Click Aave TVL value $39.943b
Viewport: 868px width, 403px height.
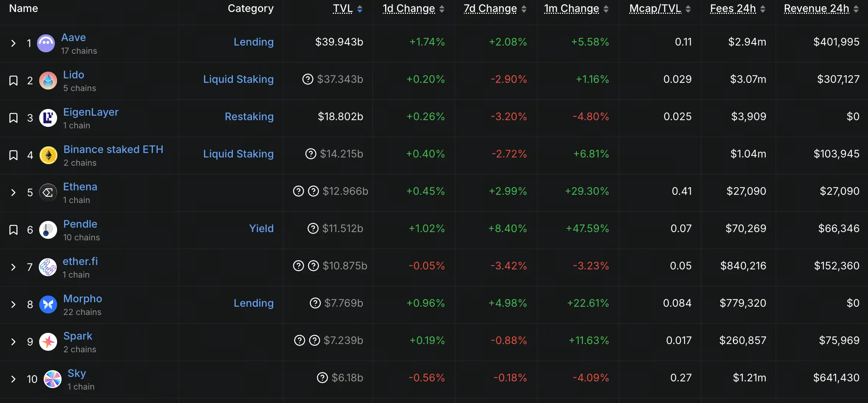tap(339, 42)
